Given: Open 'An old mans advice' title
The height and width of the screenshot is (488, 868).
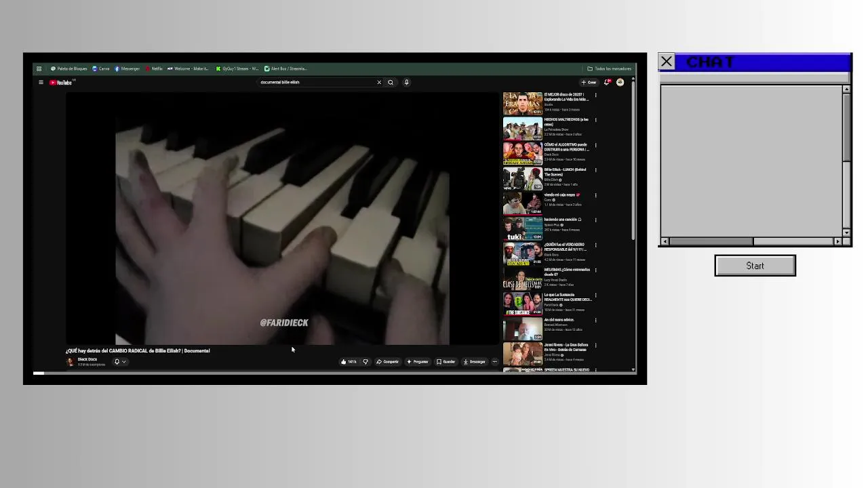Looking at the screenshot, I should click(559, 320).
